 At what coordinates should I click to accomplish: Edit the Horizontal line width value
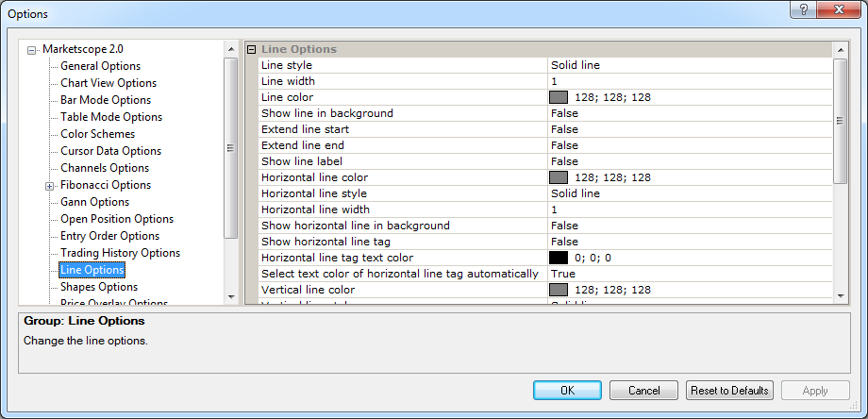(x=690, y=209)
